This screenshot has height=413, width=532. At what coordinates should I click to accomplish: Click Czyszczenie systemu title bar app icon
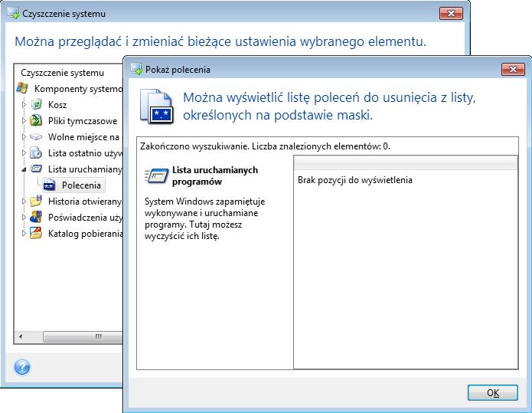click(14, 14)
